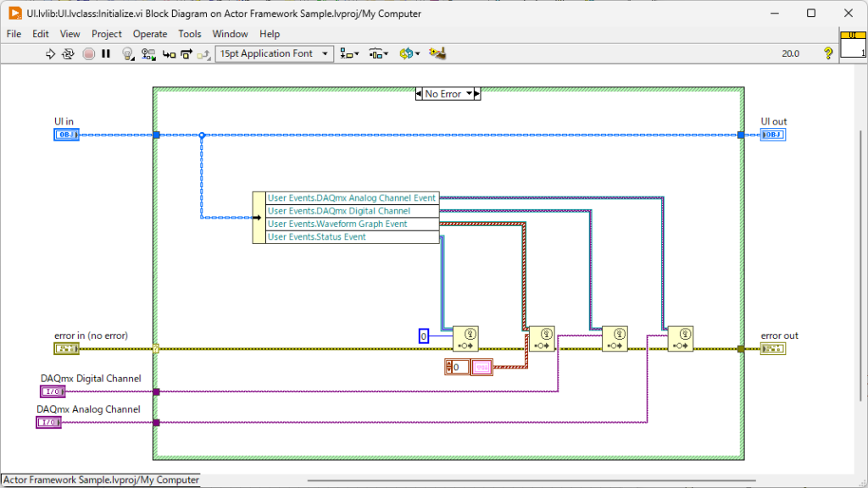
Task: Select the error out cluster terminal
Action: click(x=773, y=348)
